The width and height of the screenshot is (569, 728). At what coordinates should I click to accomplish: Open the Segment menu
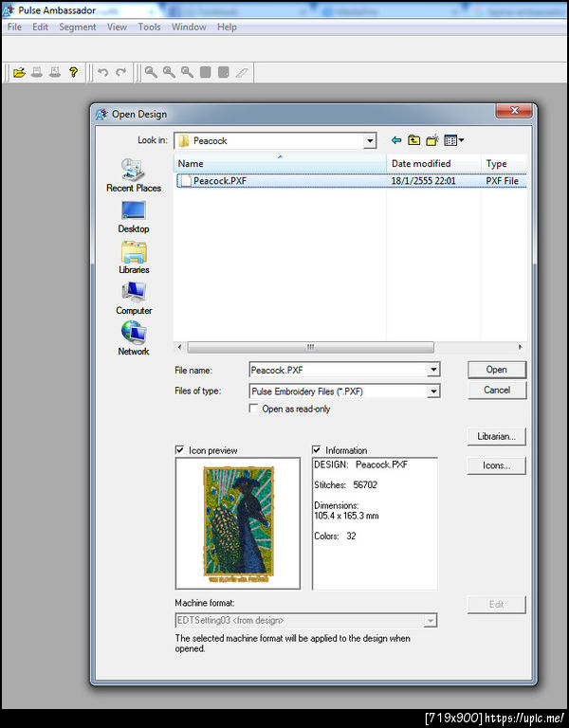tap(77, 27)
